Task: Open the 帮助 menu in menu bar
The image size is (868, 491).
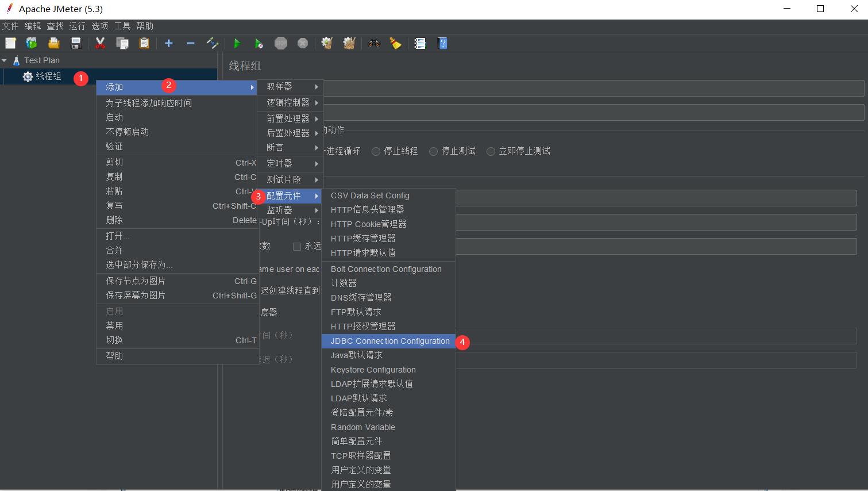Action: (x=145, y=26)
